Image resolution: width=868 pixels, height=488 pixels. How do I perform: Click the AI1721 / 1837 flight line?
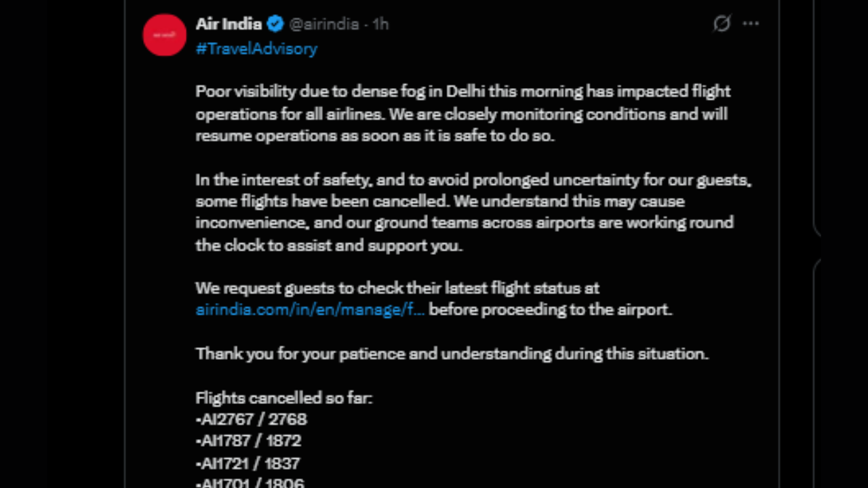pos(248,463)
